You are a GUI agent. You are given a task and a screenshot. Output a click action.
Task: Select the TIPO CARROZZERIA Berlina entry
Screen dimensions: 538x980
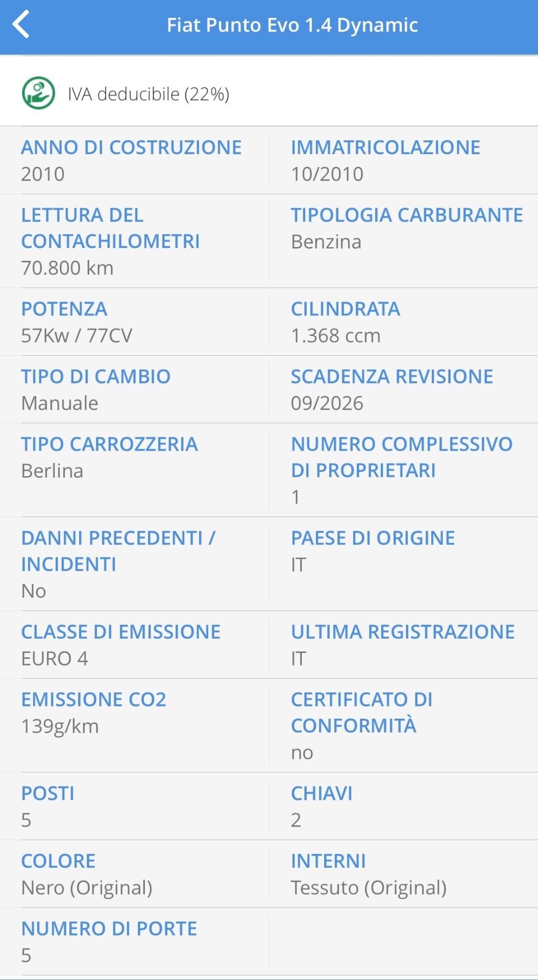[x=109, y=458]
